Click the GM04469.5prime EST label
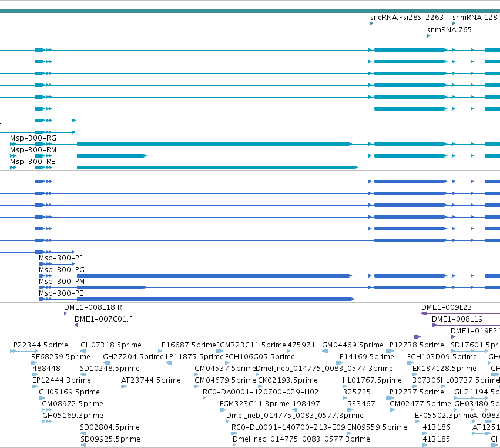The height and width of the screenshot is (448, 500). [x=353, y=345]
